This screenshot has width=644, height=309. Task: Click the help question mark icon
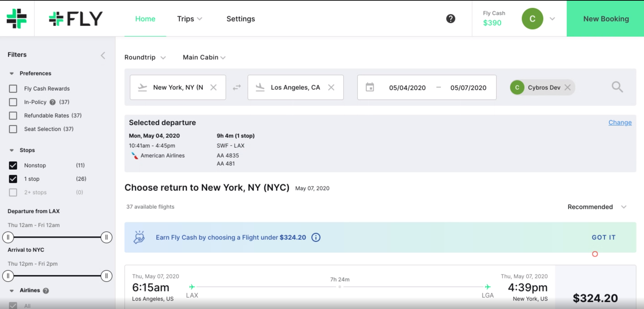451,19
